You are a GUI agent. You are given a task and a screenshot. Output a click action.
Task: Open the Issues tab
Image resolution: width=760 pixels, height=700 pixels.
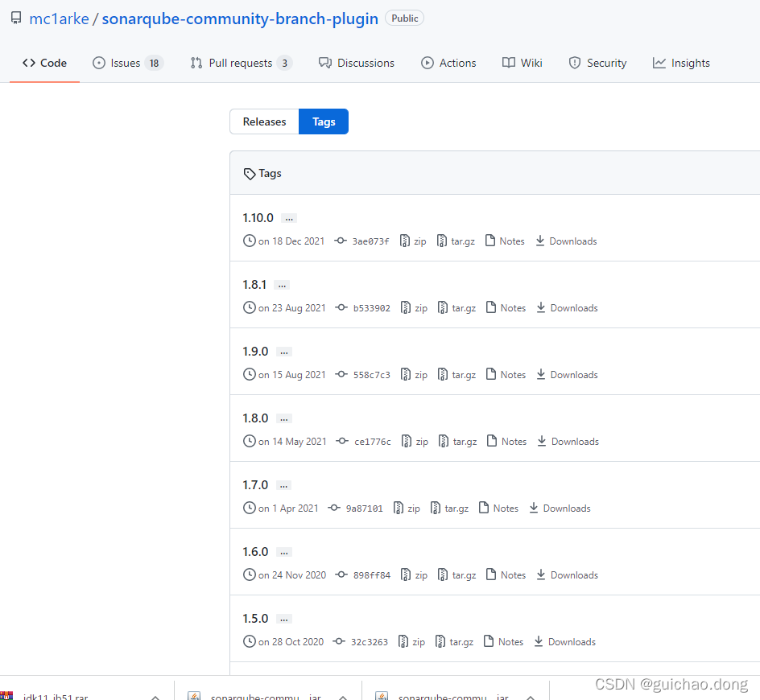[128, 63]
